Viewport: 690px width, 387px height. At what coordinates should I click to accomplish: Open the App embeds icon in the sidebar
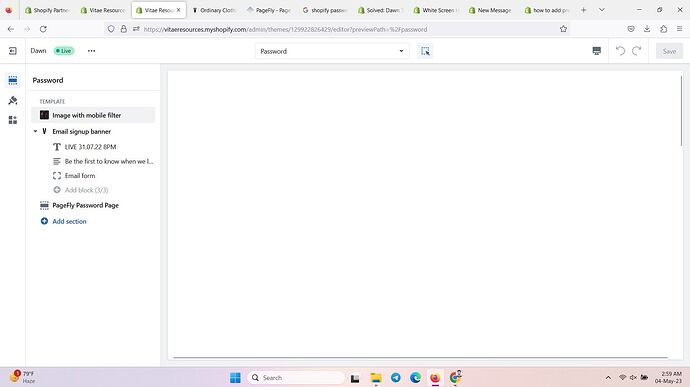pyautogui.click(x=13, y=120)
